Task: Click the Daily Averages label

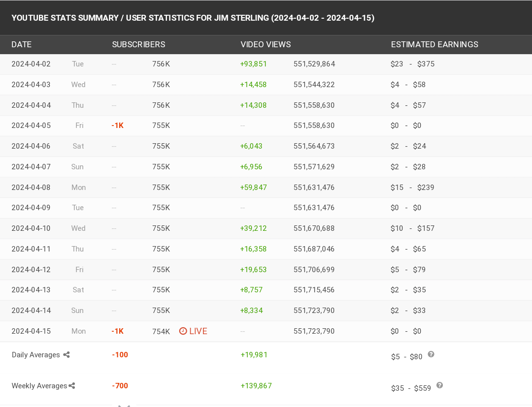Action: (35, 355)
